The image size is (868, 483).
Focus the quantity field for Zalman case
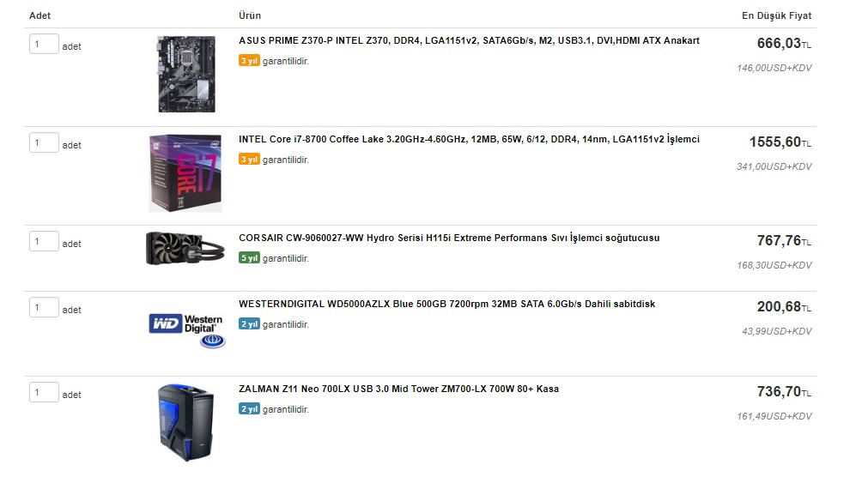point(44,392)
